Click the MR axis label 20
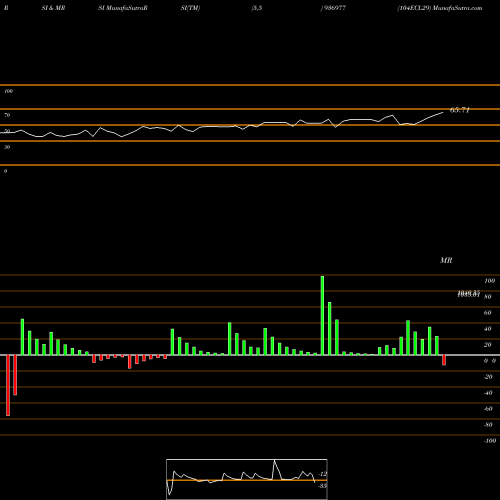 point(487,345)
